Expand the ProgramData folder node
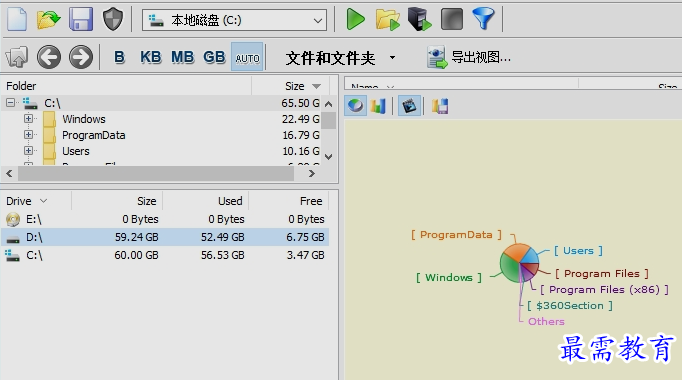Viewport: 682px width, 380px height. (x=28, y=135)
